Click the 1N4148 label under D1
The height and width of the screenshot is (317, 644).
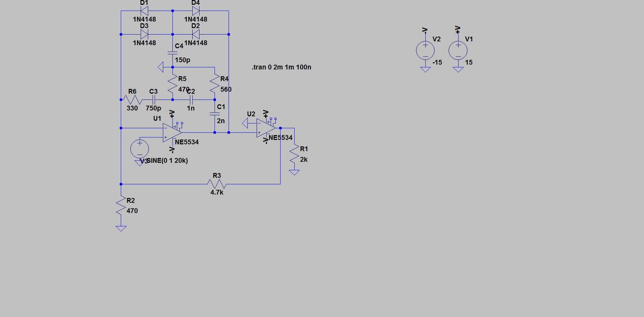(144, 19)
